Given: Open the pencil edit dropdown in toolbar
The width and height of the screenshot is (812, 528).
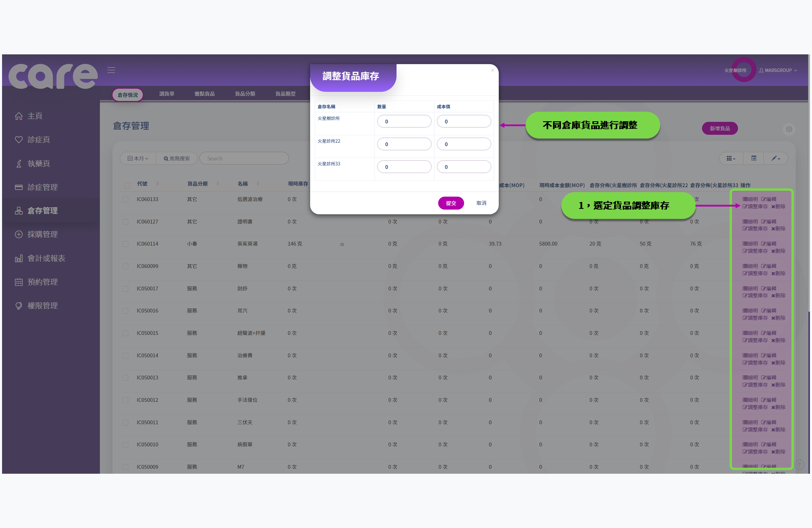Looking at the screenshot, I should tap(775, 158).
